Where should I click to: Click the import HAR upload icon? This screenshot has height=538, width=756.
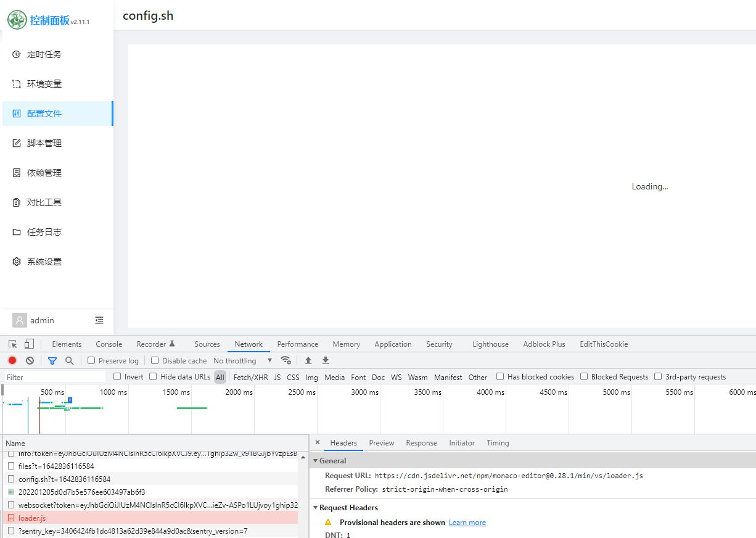tap(308, 360)
